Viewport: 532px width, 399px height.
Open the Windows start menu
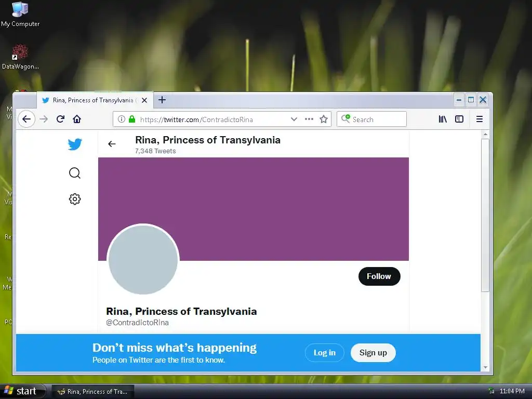[x=23, y=391]
